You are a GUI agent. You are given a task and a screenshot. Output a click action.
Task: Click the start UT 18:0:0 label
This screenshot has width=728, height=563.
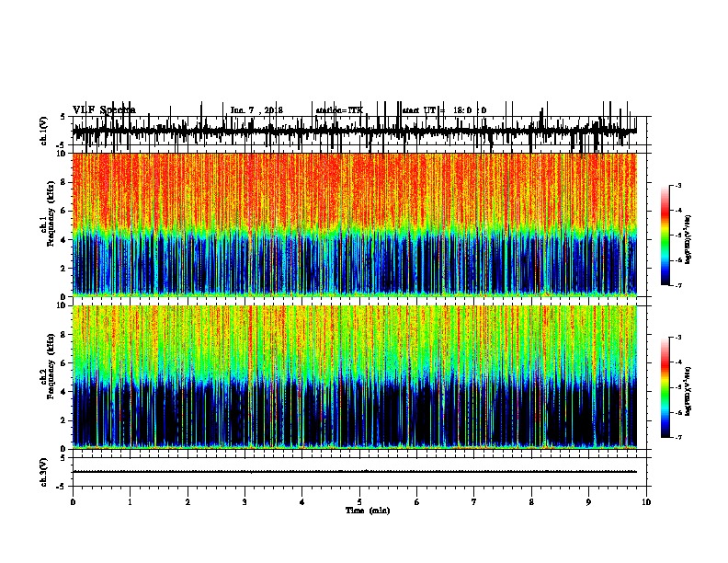444,110
